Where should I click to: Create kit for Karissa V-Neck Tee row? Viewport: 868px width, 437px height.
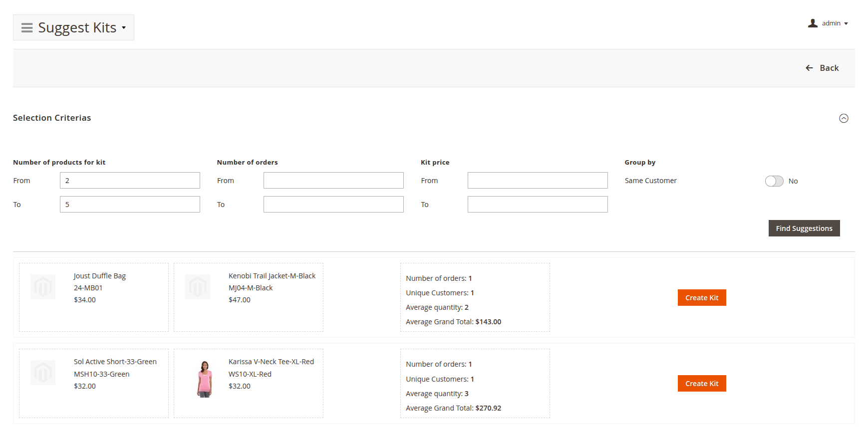[701, 384]
